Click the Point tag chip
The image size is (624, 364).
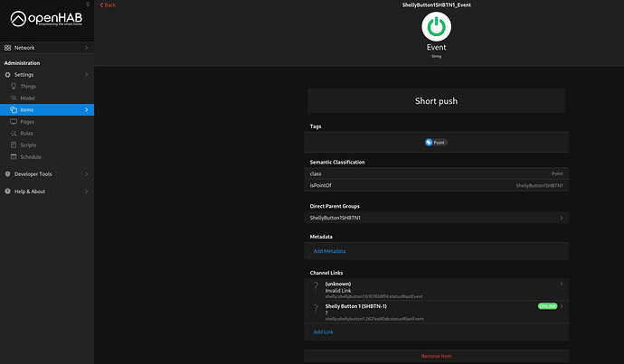[x=436, y=143]
